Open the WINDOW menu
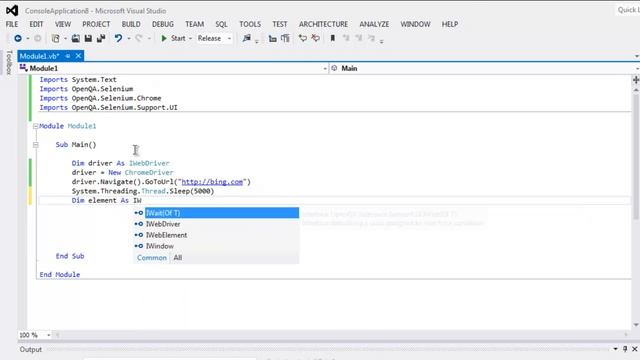 [x=415, y=24]
